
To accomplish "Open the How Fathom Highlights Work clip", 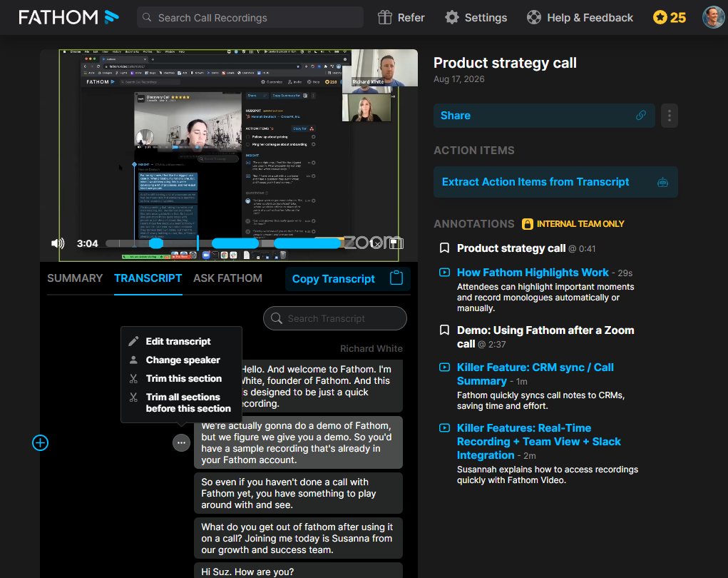I will 533,273.
